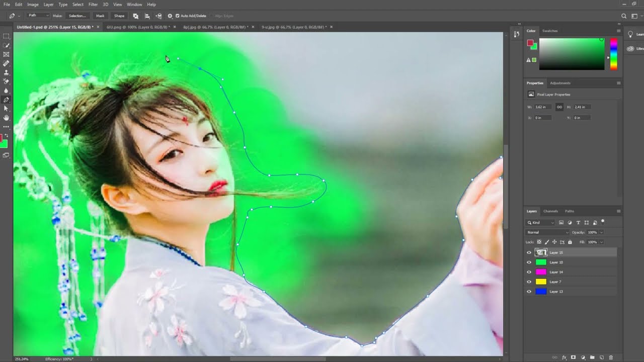644x362 pixels.
Task: Select the Pen tool in toolbar
Action: [x=6, y=100]
